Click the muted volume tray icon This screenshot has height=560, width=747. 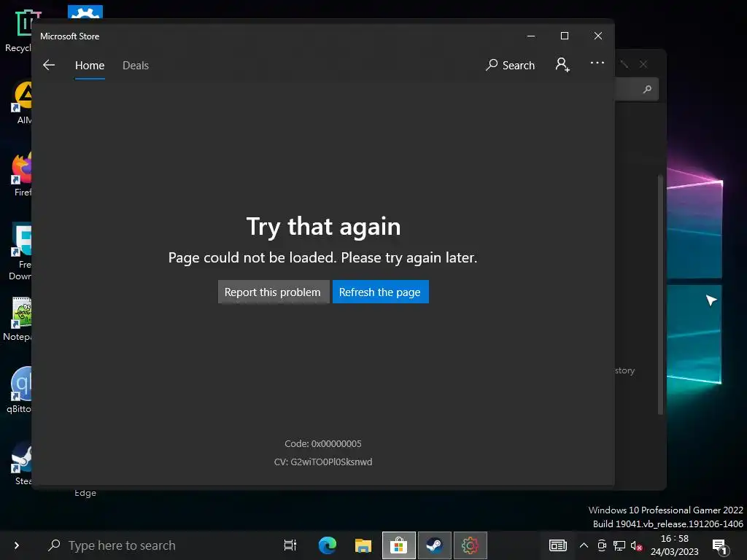[x=636, y=545]
